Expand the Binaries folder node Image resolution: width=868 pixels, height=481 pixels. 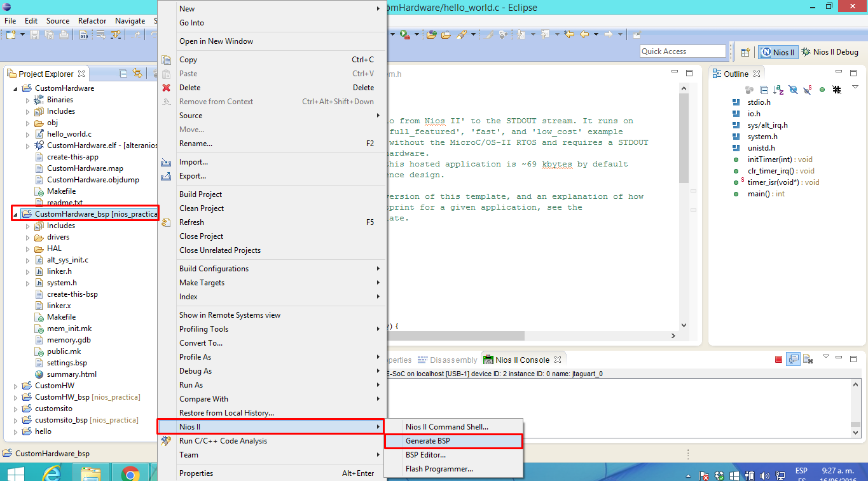pyautogui.click(x=28, y=100)
